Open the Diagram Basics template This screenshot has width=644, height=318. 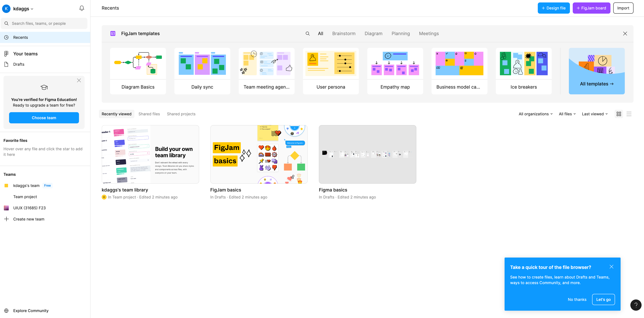[138, 71]
